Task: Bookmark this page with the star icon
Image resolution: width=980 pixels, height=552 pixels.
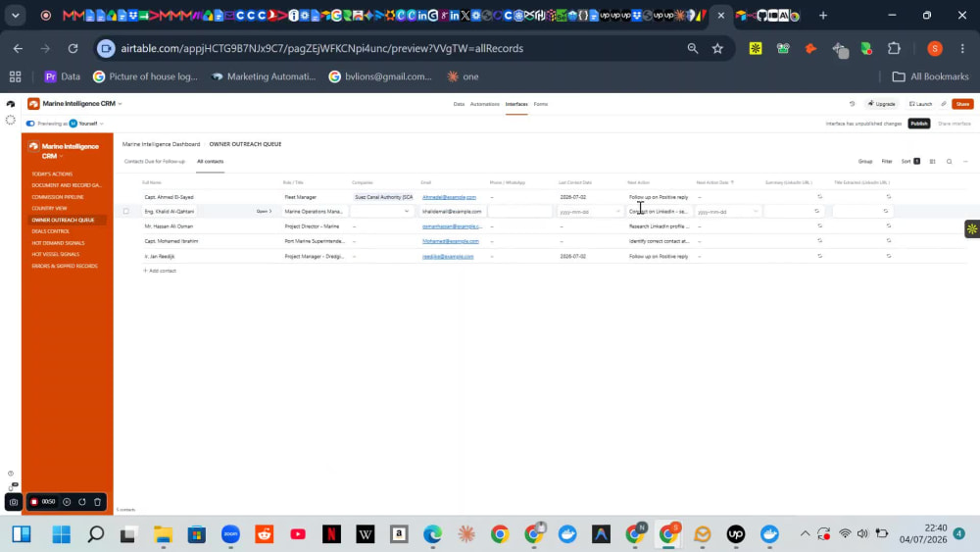Action: [717, 48]
